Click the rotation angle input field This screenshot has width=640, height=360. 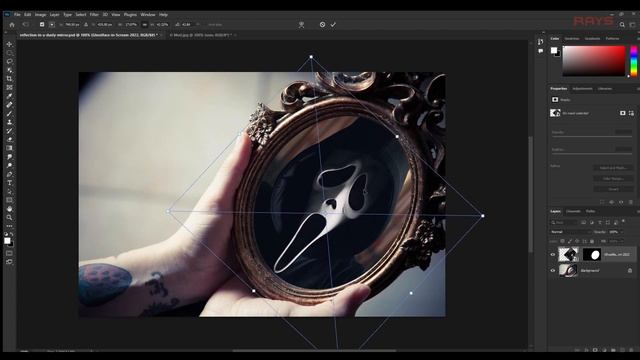coord(187,24)
